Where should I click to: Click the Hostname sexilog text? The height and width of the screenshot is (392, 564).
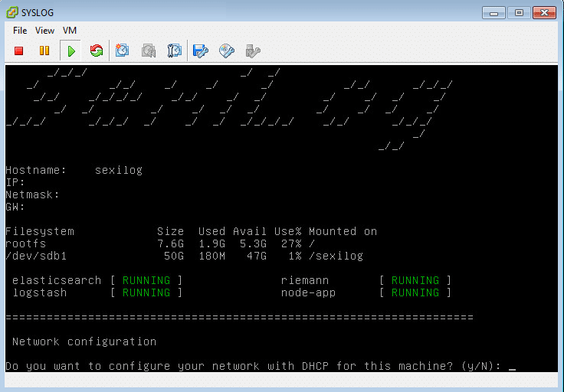(x=74, y=170)
